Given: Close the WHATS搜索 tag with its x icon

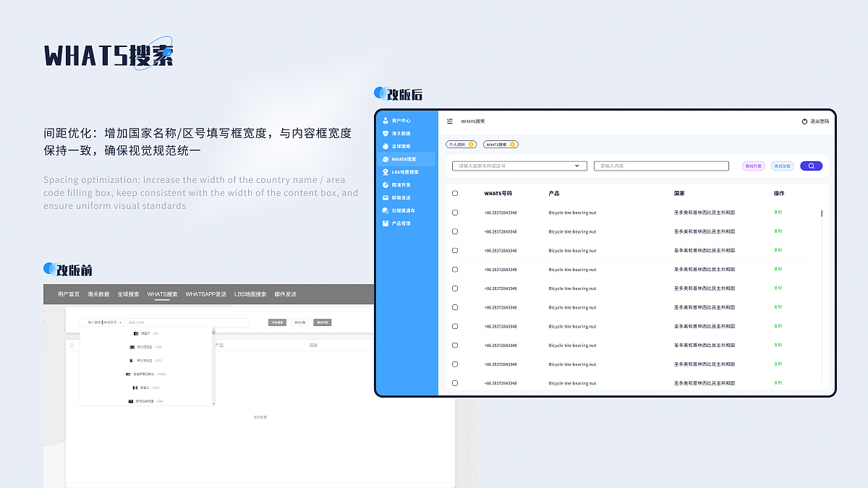Looking at the screenshot, I should pyautogui.click(x=513, y=145).
